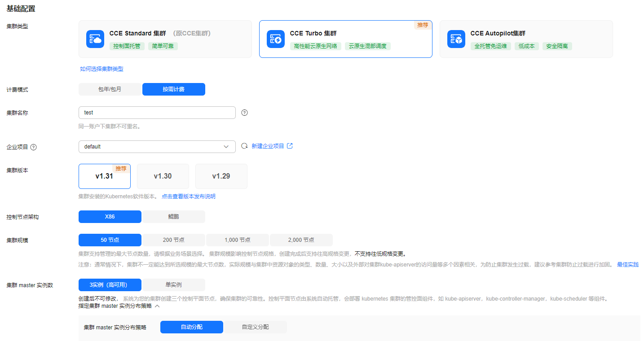Screen dimensions: 644x341
Task: Choose 按需计费 billing mode
Action: tap(174, 89)
